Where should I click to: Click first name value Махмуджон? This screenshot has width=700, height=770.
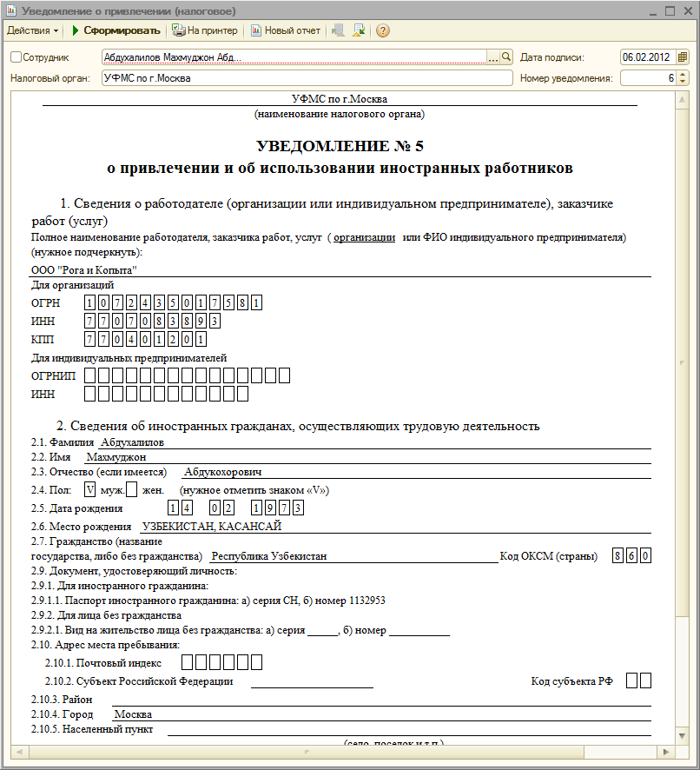[x=116, y=457]
